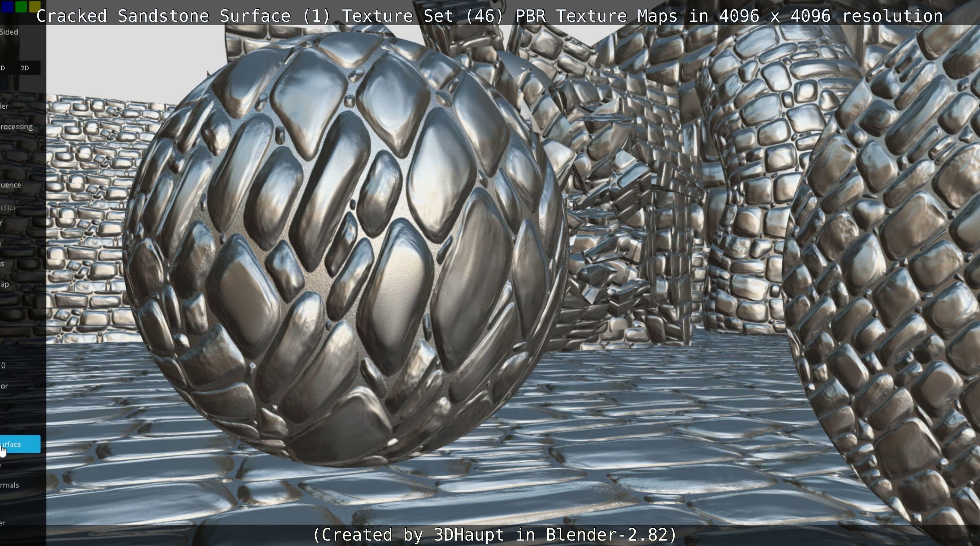This screenshot has height=546, width=980.
Task: Expand the Materials (2) group header
Action: pyautogui.click(x=7, y=207)
